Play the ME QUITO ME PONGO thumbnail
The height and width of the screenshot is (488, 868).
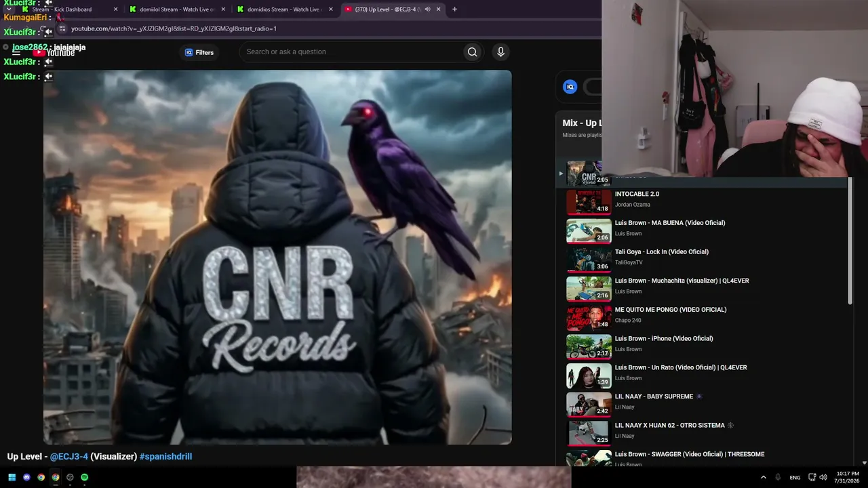pos(589,317)
